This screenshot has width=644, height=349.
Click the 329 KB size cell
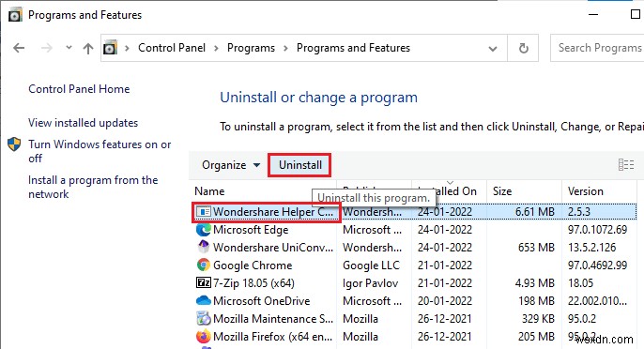538,319
